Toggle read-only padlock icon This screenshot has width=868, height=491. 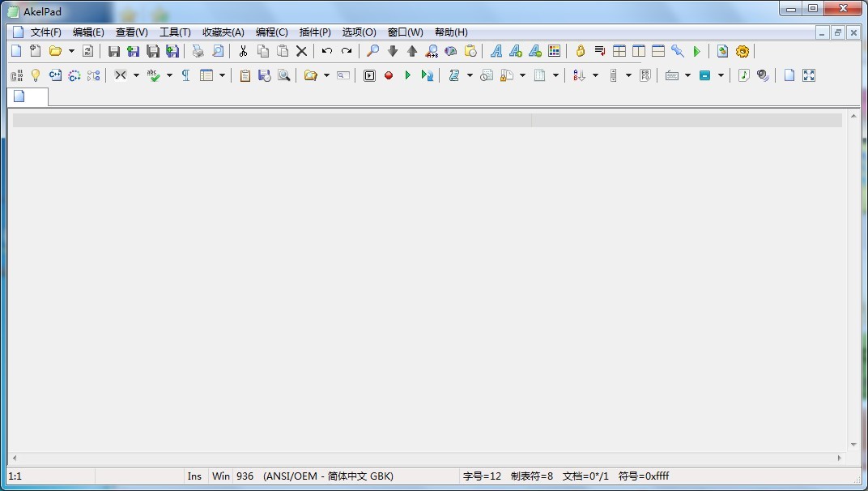click(580, 51)
